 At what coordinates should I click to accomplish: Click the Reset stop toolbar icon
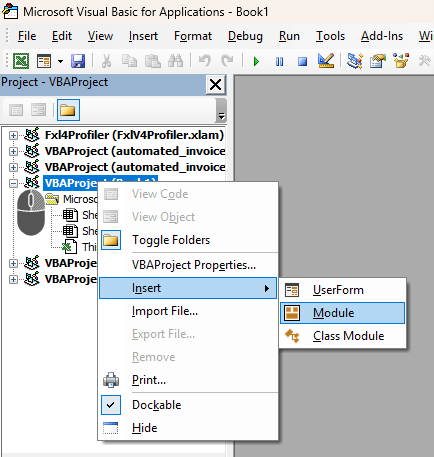click(x=302, y=62)
